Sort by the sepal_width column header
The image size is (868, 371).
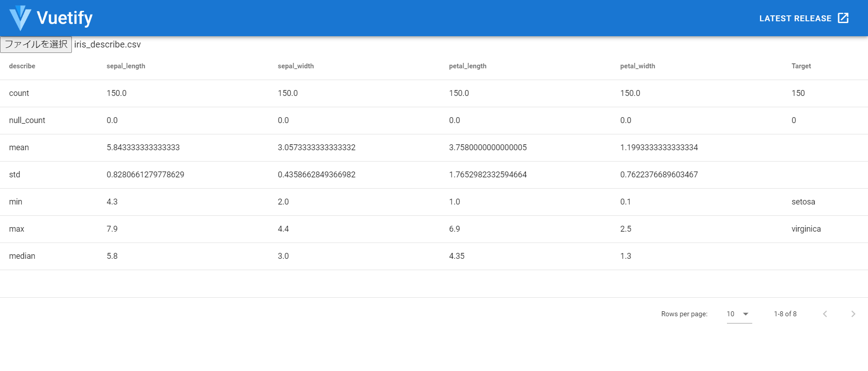click(x=296, y=66)
